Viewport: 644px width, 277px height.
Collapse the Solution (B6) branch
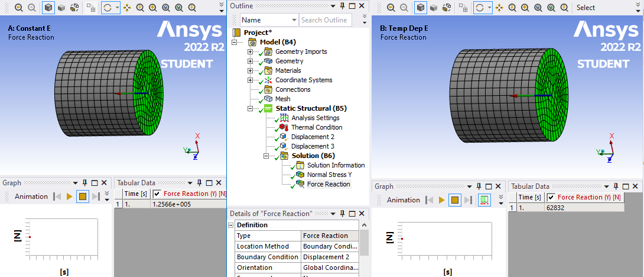tap(266, 156)
